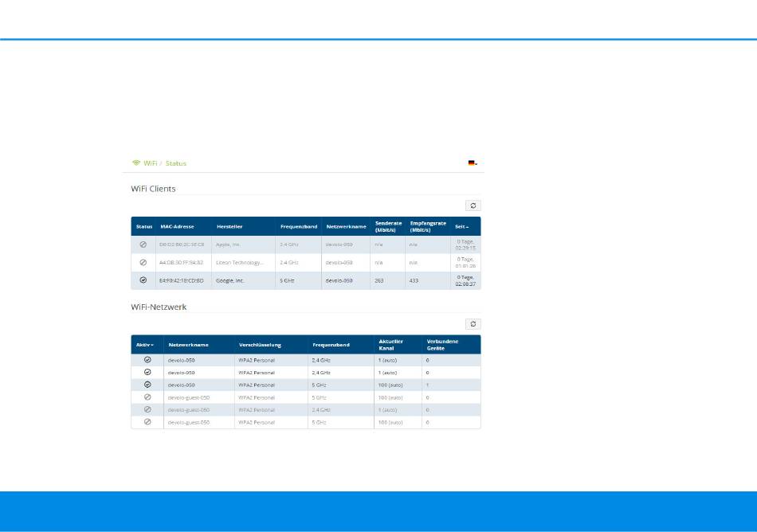Toggle active state of devolo-050 5 GHz network
This screenshot has width=757, height=532.
click(x=147, y=385)
